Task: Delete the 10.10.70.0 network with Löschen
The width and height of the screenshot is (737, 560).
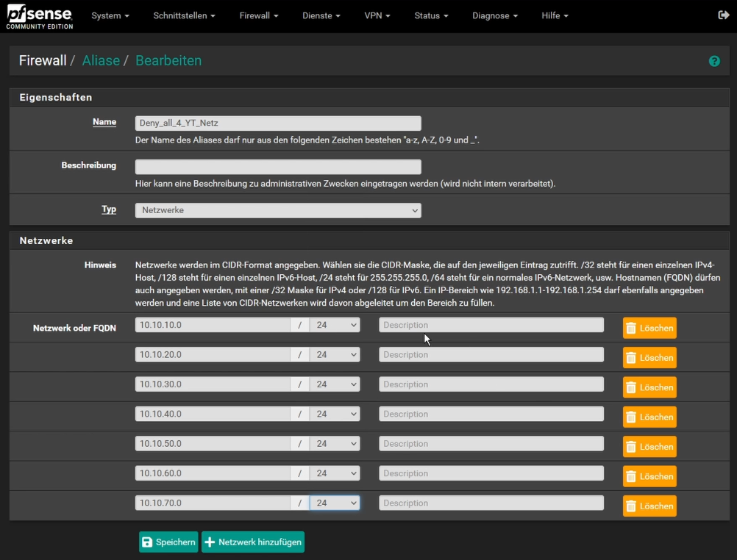Action: [649, 506]
